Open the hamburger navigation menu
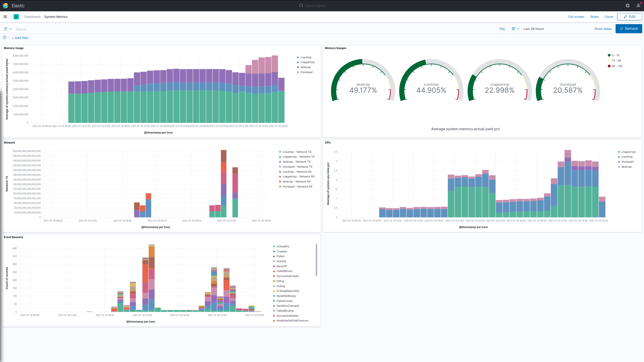 (5, 17)
